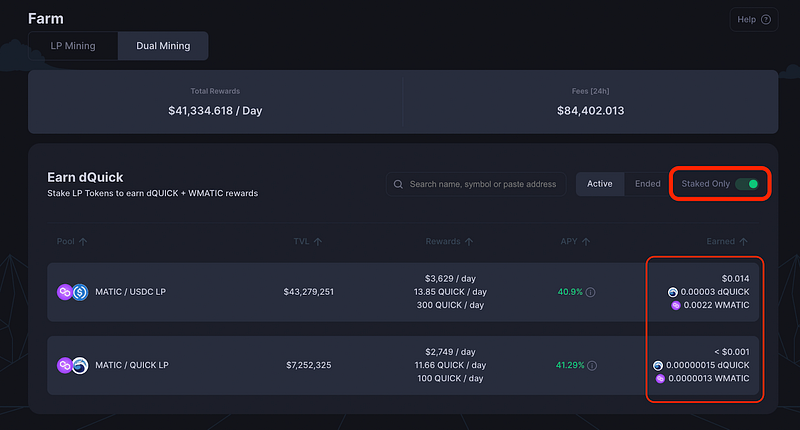Click the 40.9% APY value
800x430 pixels.
coord(570,292)
